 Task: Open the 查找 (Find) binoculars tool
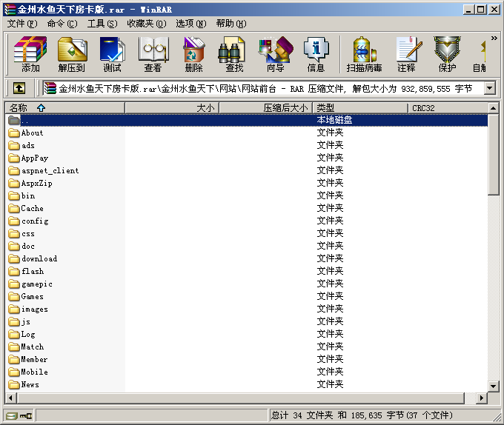pos(234,54)
